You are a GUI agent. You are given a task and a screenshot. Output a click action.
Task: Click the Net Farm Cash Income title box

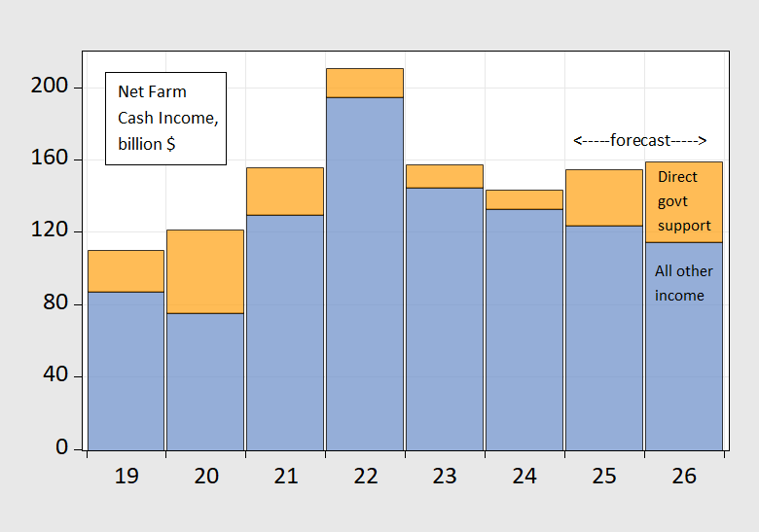[165, 118]
